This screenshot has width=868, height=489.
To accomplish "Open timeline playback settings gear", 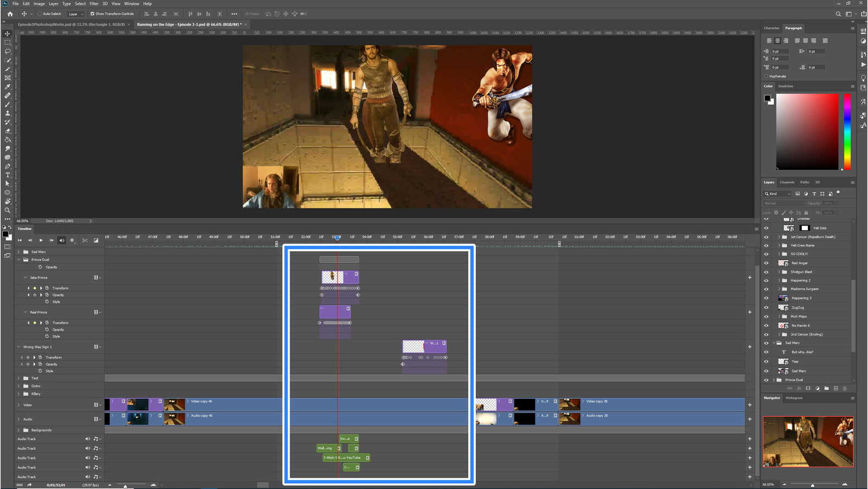I will click(72, 240).
